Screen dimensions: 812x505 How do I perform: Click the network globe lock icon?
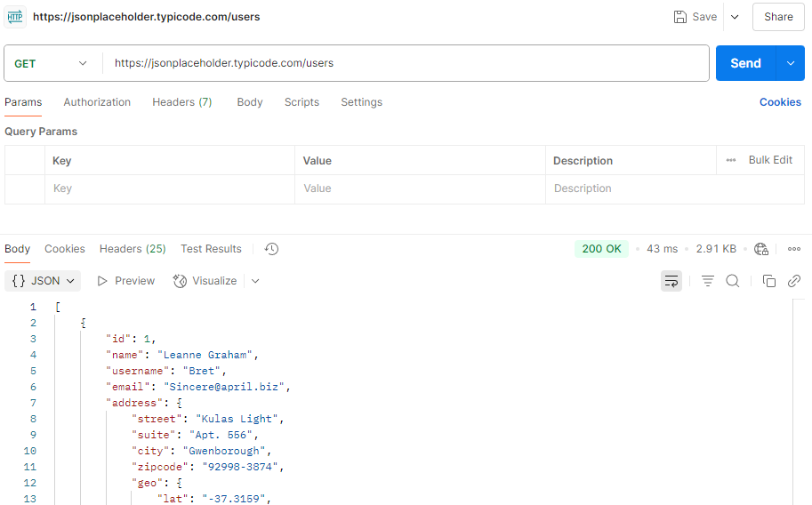click(x=760, y=249)
